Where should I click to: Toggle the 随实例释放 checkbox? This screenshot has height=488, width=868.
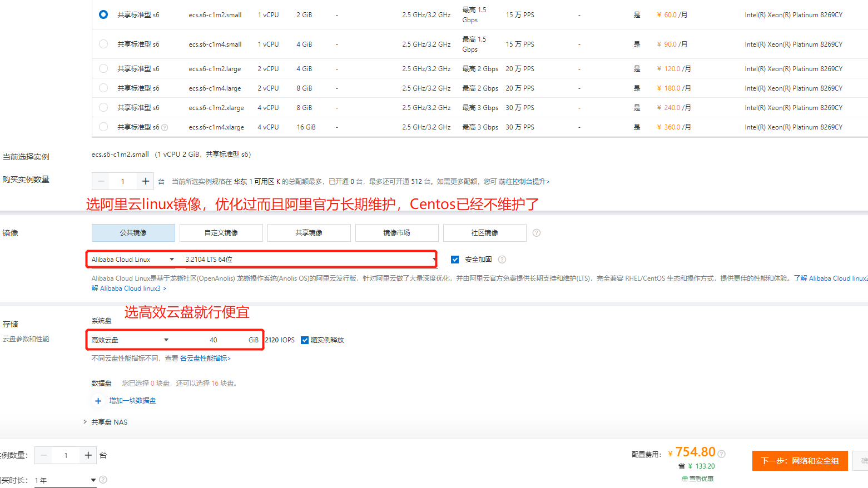click(x=305, y=340)
